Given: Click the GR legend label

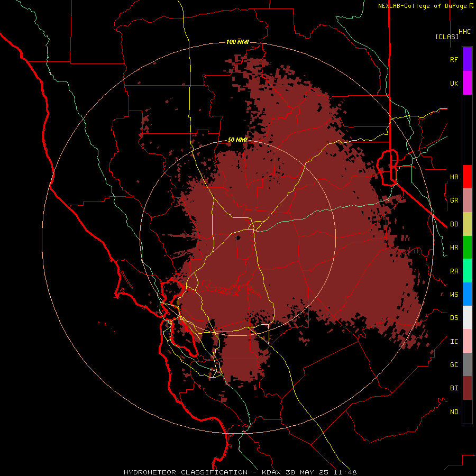Looking at the screenshot, I should point(454,200).
